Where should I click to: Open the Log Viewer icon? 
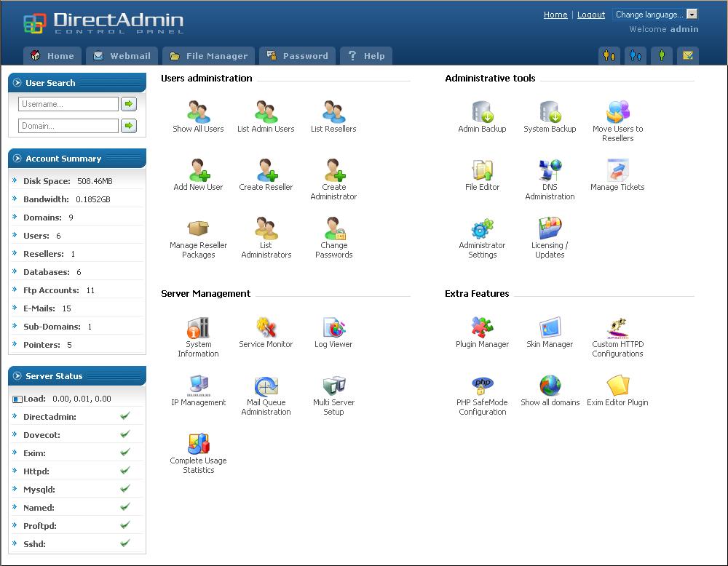coord(333,328)
